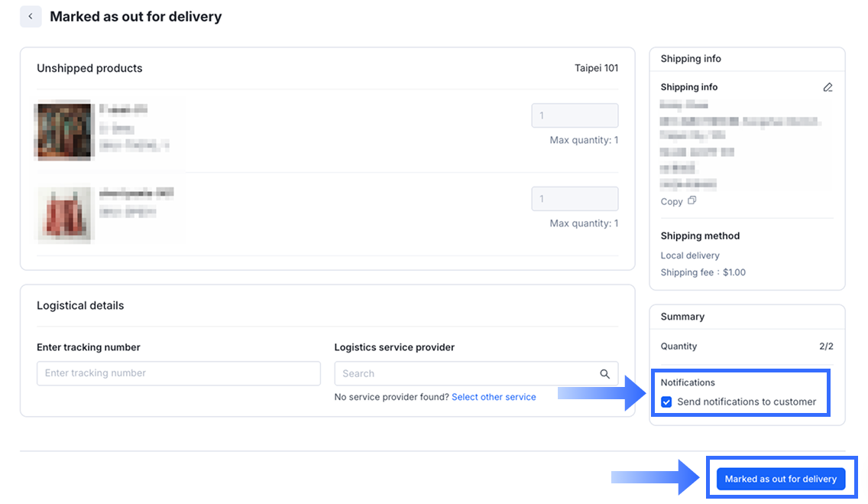
Task: Select the red clothing product thumbnail
Action: [65, 214]
